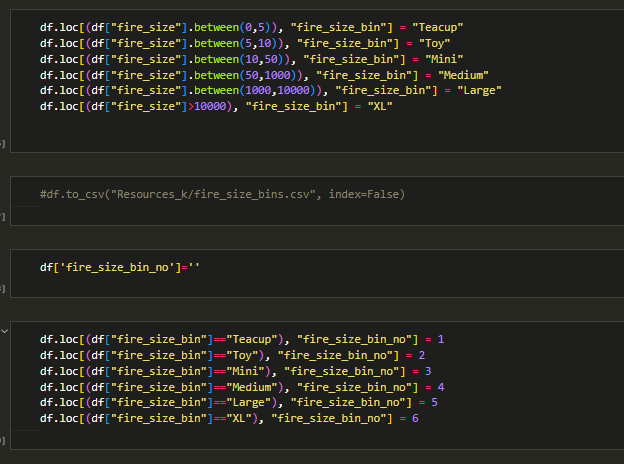Image resolution: width=624 pixels, height=464 pixels.
Task: Click the empty line below the XL bin assignment
Action: pyautogui.click(x=318, y=122)
